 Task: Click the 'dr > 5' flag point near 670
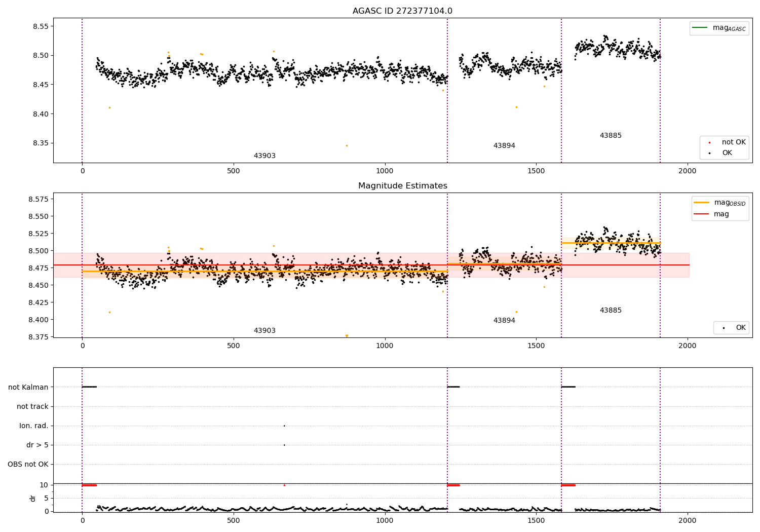[x=284, y=445]
